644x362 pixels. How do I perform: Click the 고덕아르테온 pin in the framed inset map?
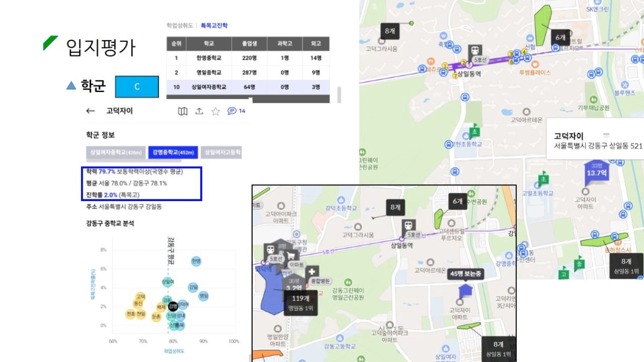coord(431,262)
